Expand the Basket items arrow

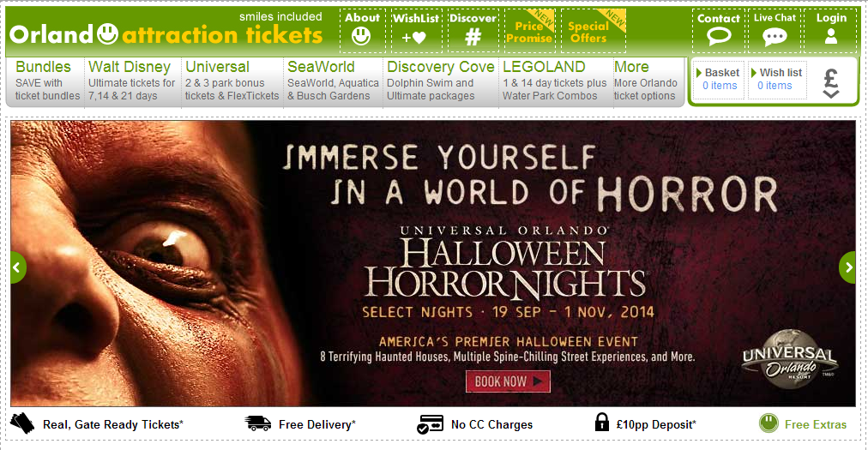click(699, 73)
